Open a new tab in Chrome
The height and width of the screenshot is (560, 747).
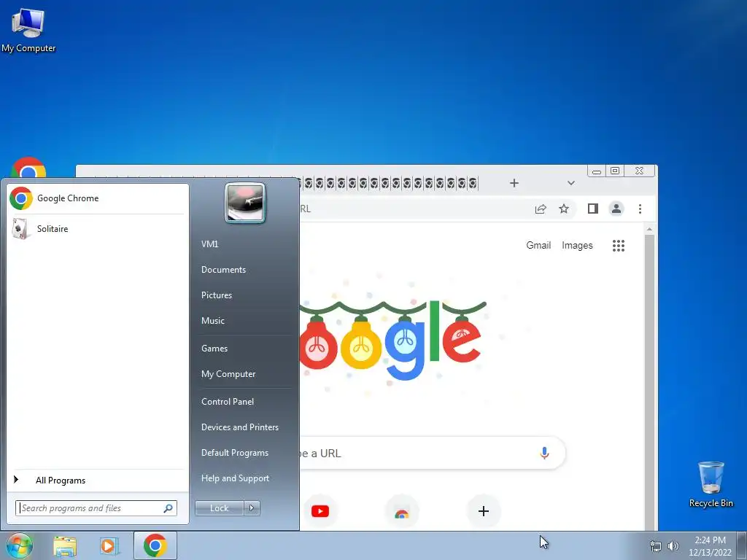pyautogui.click(x=514, y=183)
